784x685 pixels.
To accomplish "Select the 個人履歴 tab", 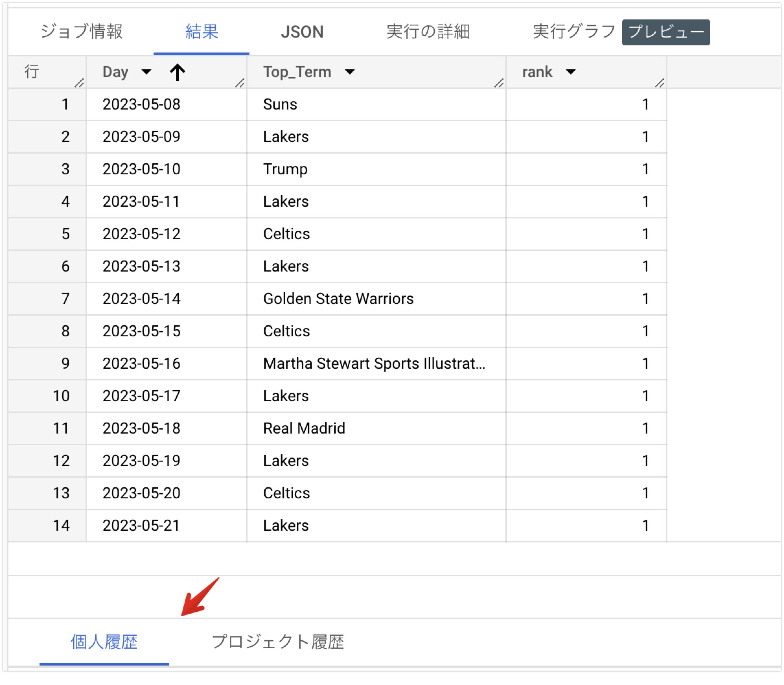I will 104,642.
